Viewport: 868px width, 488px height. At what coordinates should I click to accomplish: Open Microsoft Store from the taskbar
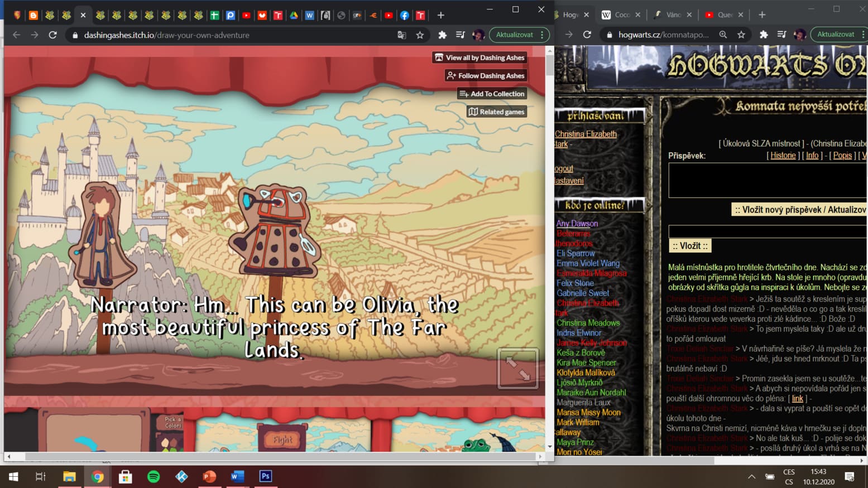pos(125,476)
